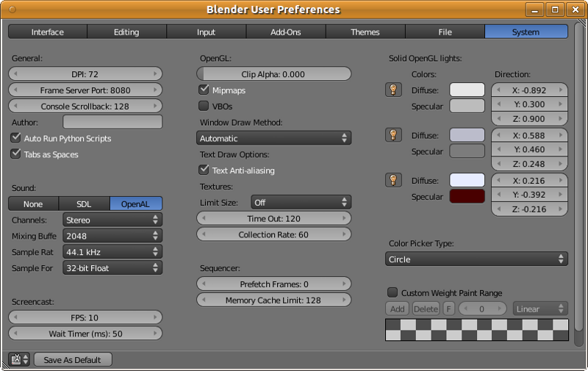Screen dimensions: 588x371
Task: Toggle the first OpenGL light bulb
Action: [x=393, y=90]
